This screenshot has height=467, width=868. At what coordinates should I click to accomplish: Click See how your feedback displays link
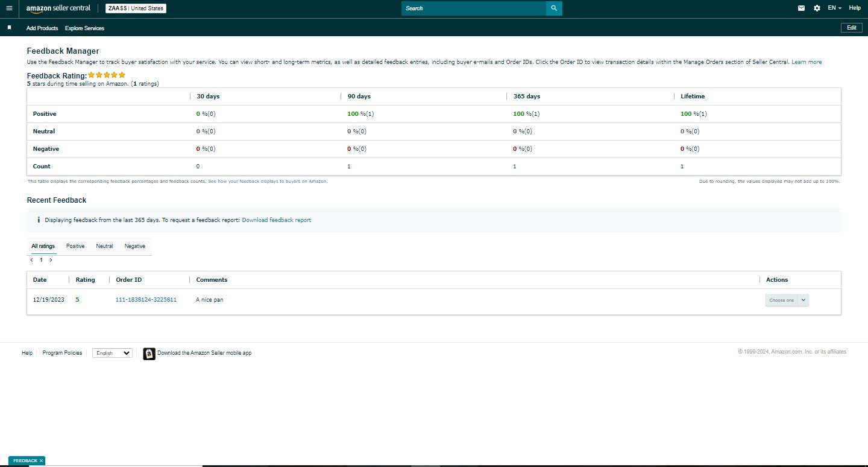click(268, 181)
